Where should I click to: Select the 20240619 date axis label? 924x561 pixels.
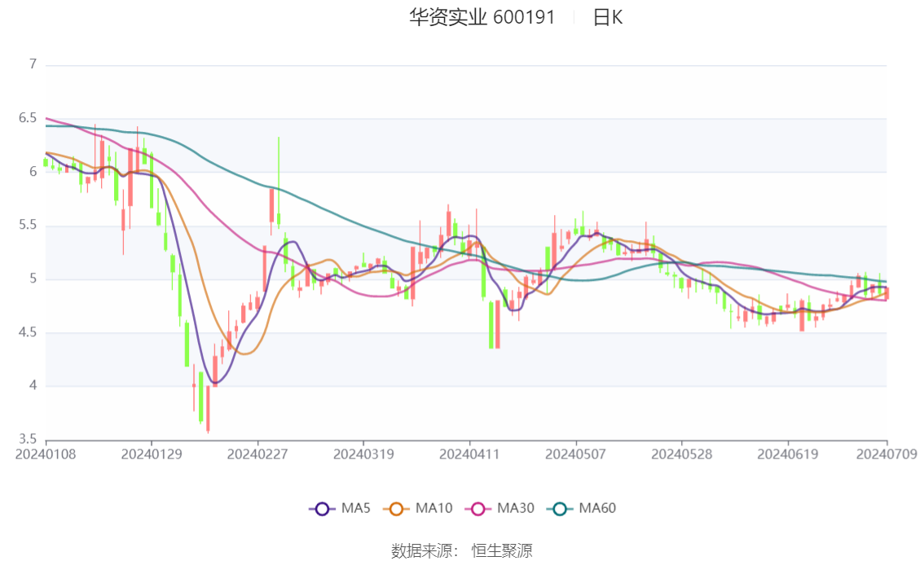tap(788, 454)
